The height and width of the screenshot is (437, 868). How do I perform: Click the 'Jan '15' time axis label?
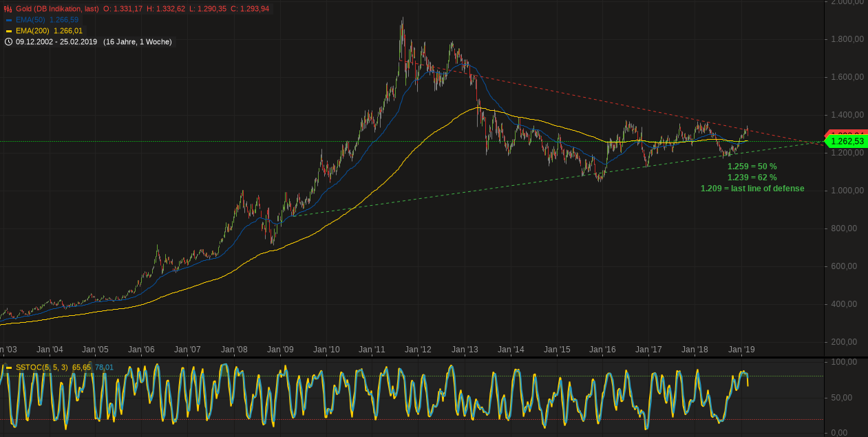[557, 350]
